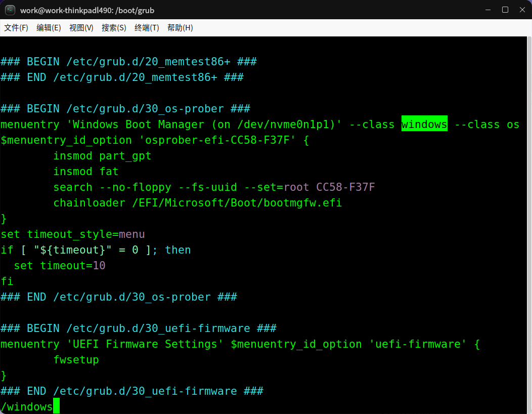Click 'BEGIN /etc/grub.d/30_uefi-firmware' line

click(139, 328)
